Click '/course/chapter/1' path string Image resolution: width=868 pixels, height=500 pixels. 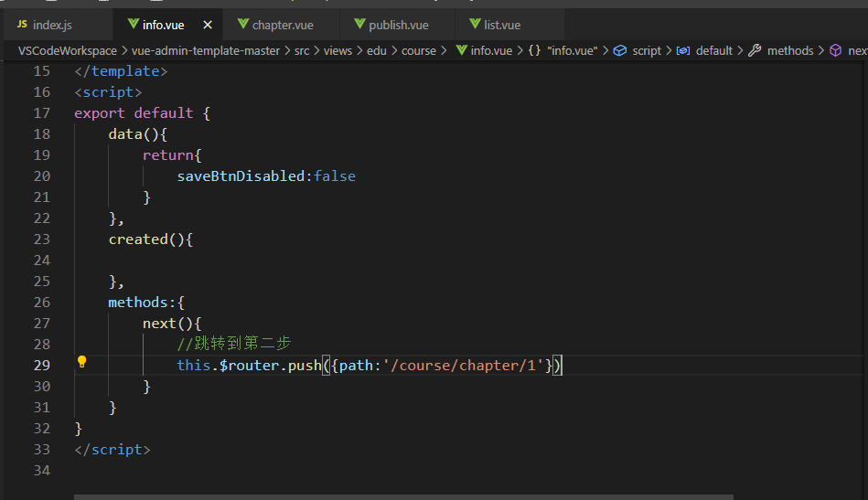(464, 366)
